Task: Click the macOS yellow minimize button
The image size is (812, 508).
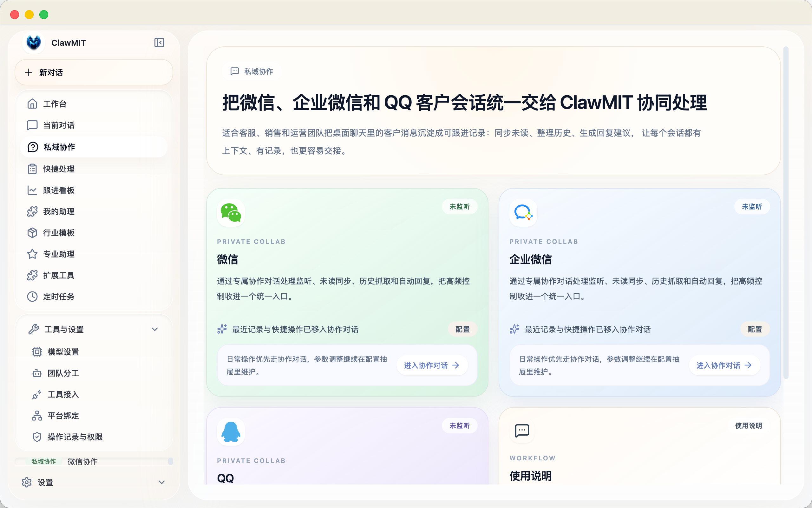Action: [x=29, y=15]
